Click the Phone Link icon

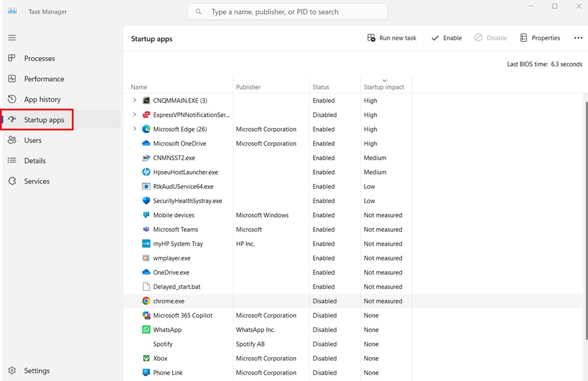(146, 373)
